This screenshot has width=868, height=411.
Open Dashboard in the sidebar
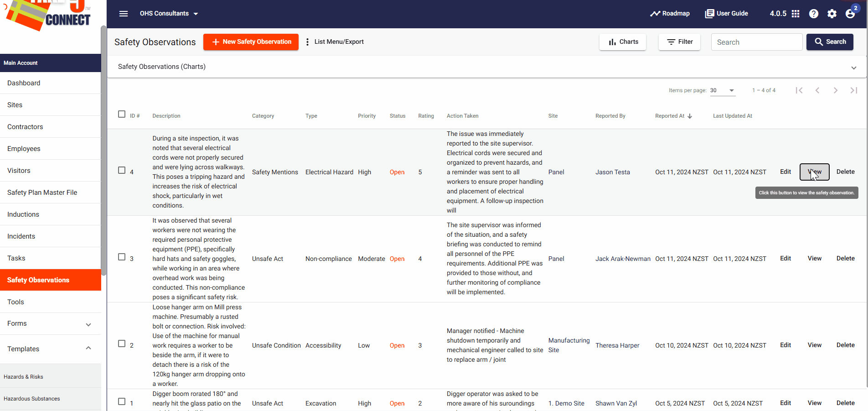(50, 83)
